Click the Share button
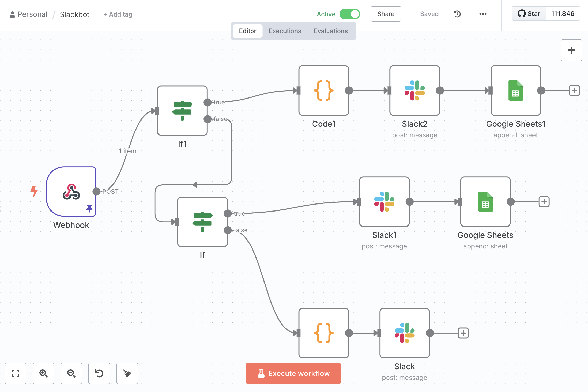The height and width of the screenshot is (392, 588). pos(386,14)
